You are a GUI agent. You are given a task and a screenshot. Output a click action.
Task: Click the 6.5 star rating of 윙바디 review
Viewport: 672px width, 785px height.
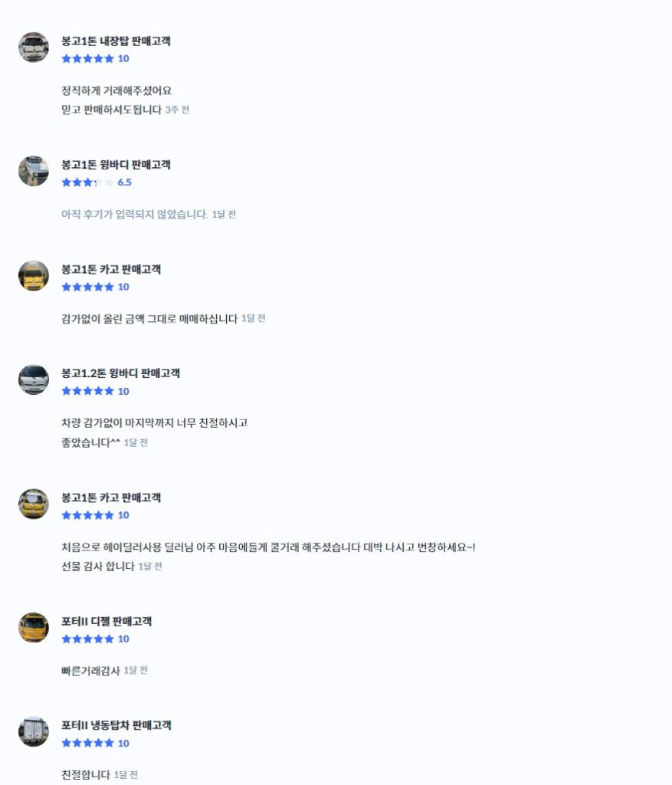coord(96,182)
